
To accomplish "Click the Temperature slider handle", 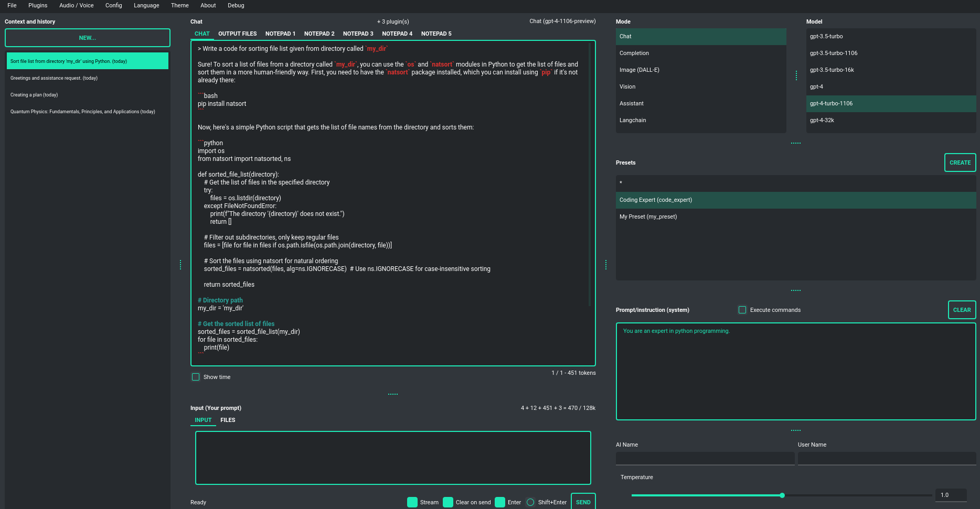I will (782, 495).
